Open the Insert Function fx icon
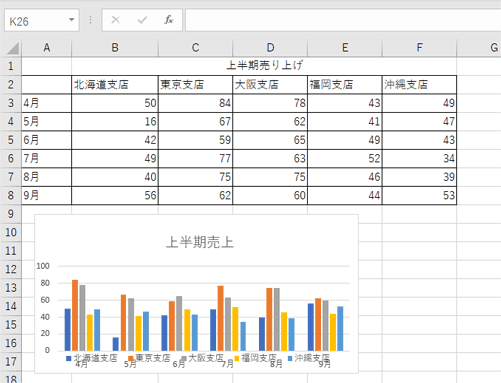This screenshot has width=501, height=383. point(169,20)
